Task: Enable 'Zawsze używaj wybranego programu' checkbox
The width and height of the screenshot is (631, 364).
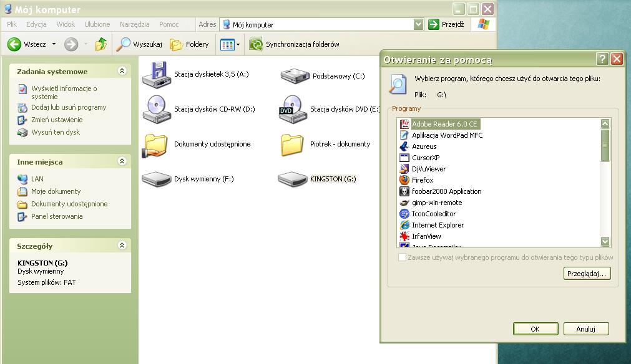Action: pyautogui.click(x=402, y=257)
